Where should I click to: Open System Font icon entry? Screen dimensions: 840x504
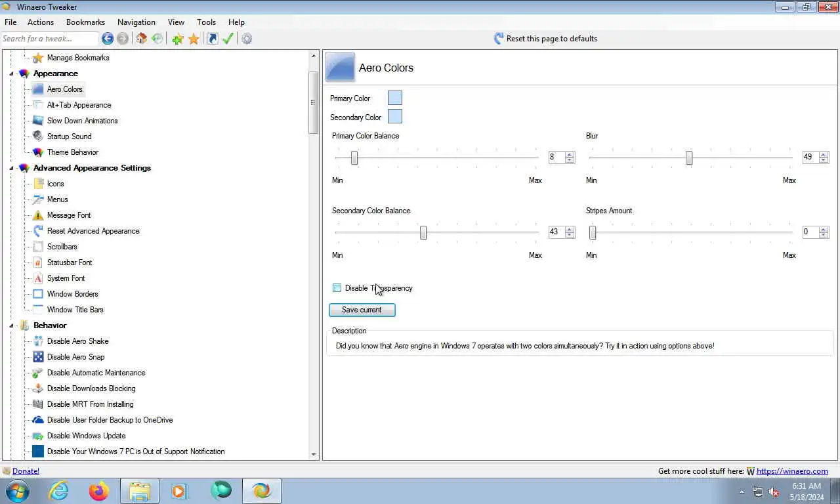(38, 278)
